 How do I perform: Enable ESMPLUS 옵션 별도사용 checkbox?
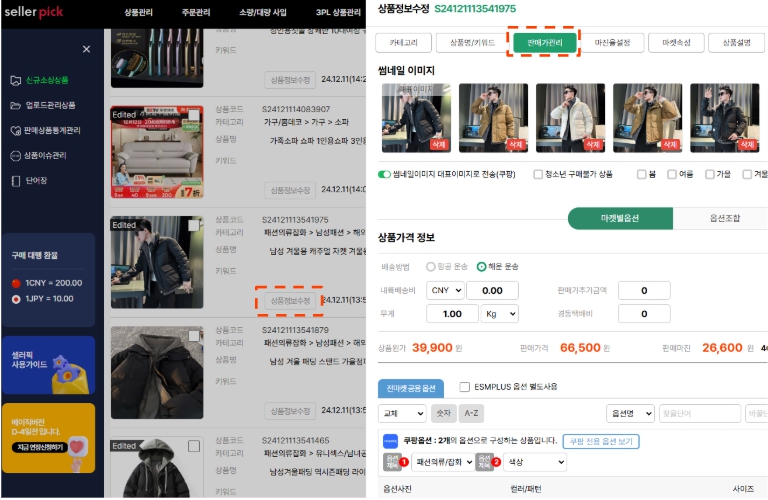(465, 387)
